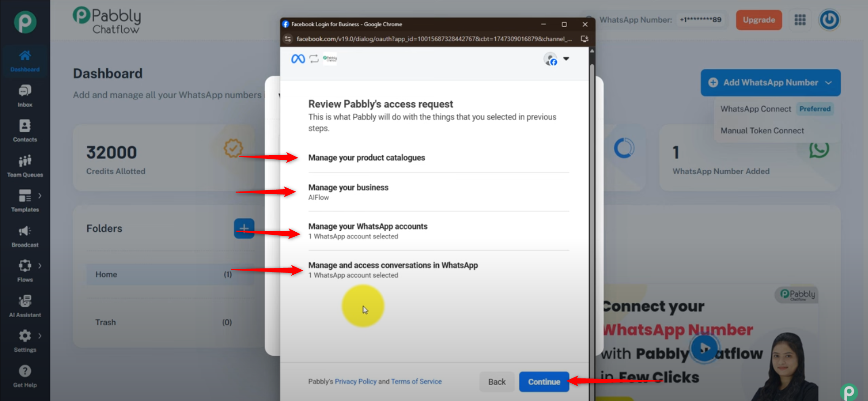Screen dimensions: 868x401
Task: Maximize the Facebook Login popup window
Action: [564, 24]
